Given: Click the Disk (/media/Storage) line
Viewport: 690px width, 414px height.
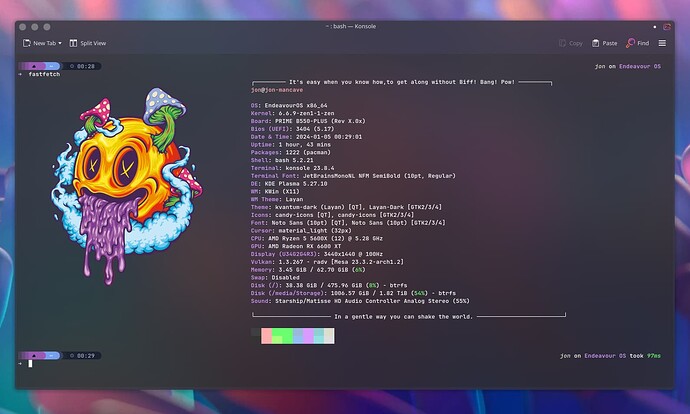Looking at the screenshot, I should coord(353,293).
